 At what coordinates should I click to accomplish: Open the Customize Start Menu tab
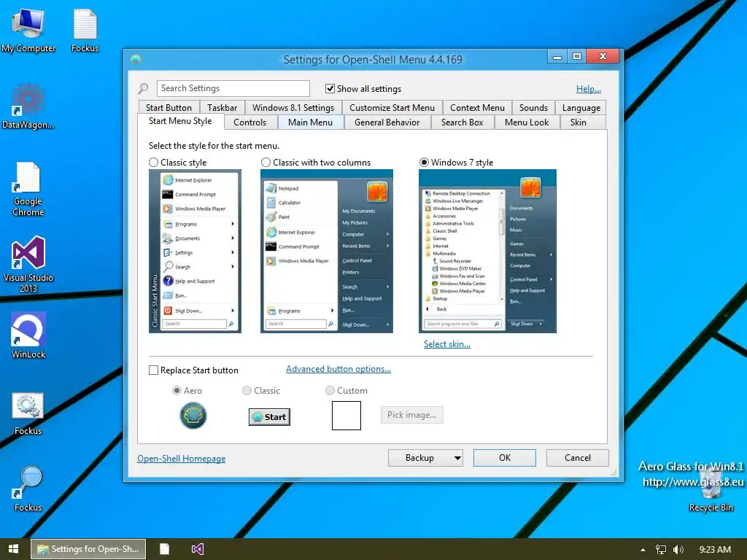click(392, 108)
